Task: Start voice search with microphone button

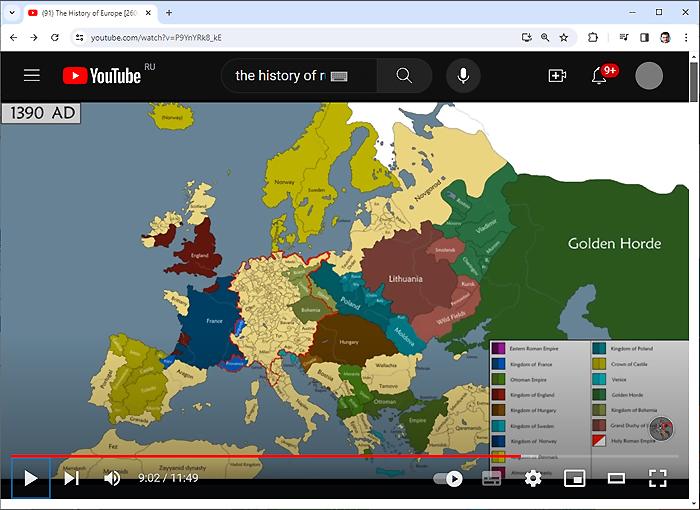Action: pos(463,75)
